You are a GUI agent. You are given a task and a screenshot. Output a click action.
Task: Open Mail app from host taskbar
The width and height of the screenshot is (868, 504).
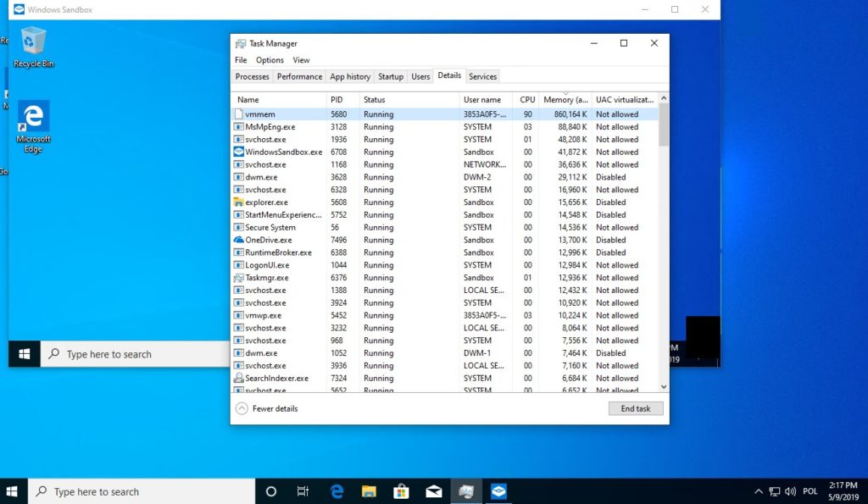click(433, 491)
